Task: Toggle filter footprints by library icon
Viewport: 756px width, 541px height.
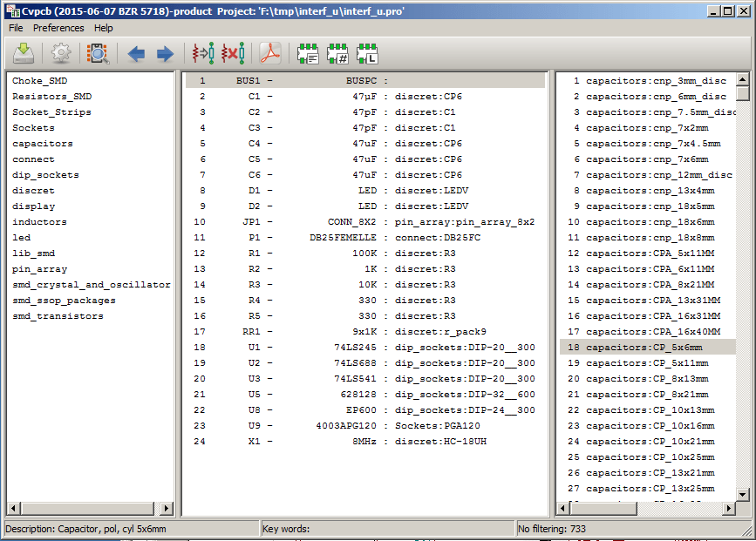Action: click(367, 54)
